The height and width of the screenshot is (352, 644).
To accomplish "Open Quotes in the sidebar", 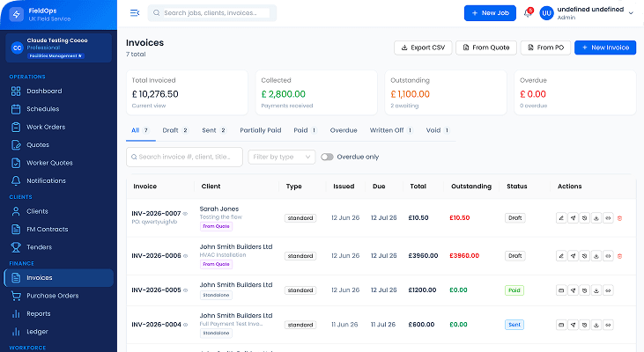I will point(58,145).
